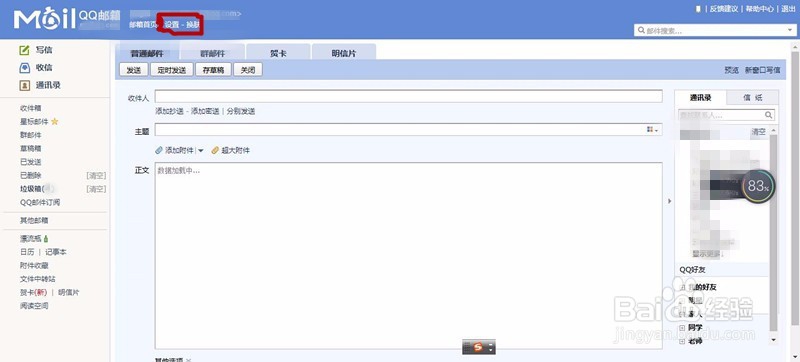Click the orange 超大附件 attachment icon
Image resolution: width=800 pixels, height=362 pixels.
(215, 150)
